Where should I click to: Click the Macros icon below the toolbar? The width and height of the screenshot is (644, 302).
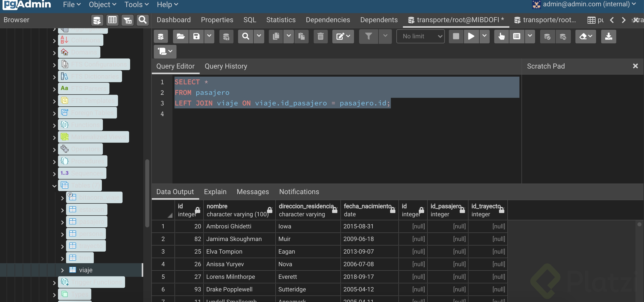165,51
